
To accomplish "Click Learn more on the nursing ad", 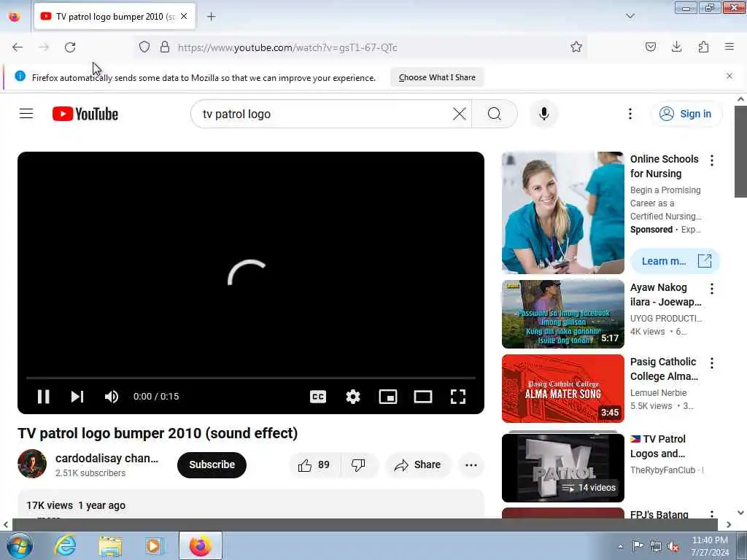I will pyautogui.click(x=675, y=261).
